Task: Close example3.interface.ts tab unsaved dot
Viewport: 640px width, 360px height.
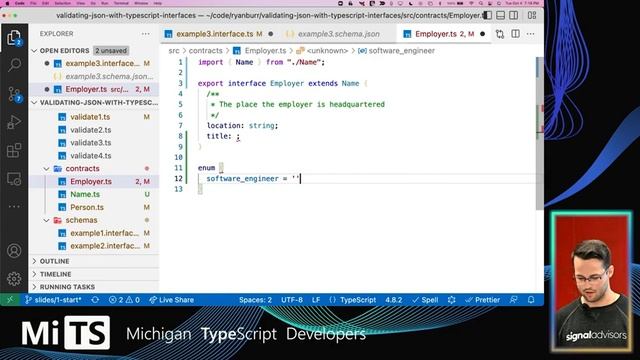Action: click(271, 34)
